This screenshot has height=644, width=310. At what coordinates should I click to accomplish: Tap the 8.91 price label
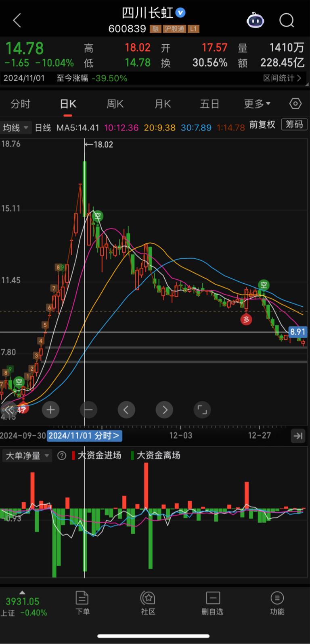[x=298, y=332]
